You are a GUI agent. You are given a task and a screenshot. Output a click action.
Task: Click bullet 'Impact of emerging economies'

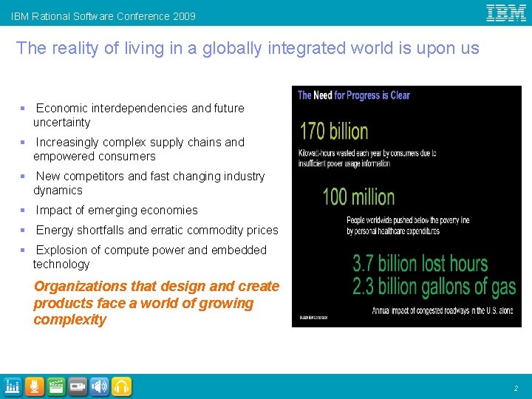(117, 211)
